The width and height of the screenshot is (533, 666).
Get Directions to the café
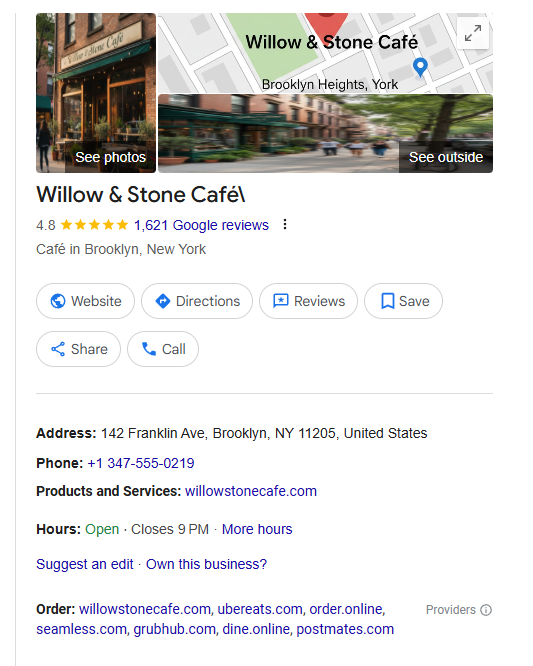(197, 301)
